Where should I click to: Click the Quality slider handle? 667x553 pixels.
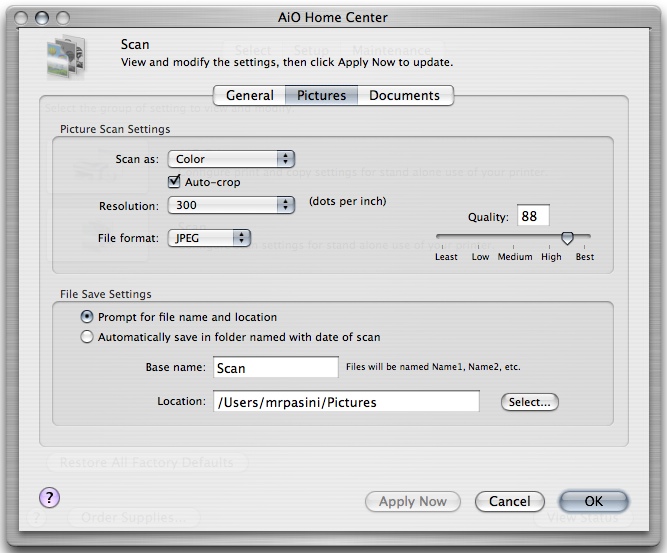(x=567, y=238)
